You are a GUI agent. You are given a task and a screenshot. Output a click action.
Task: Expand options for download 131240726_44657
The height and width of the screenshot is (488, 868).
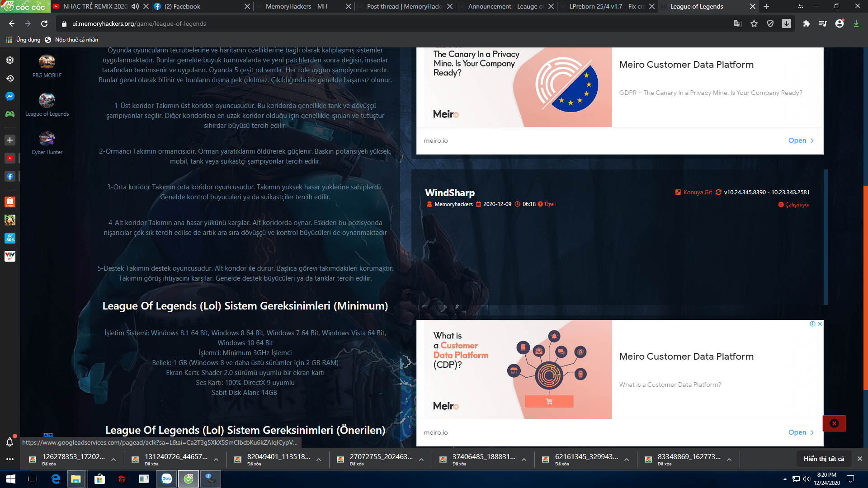click(x=216, y=460)
